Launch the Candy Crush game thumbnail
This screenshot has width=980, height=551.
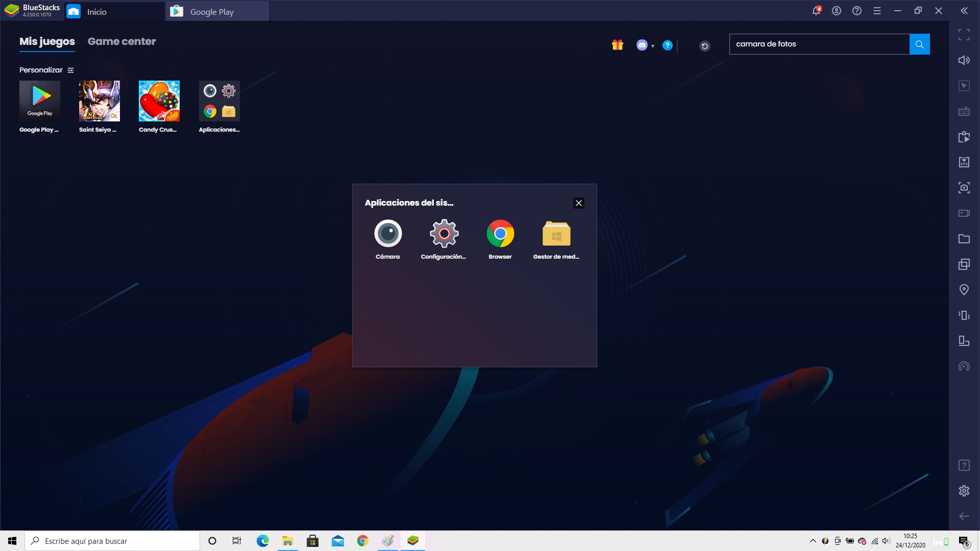click(159, 101)
